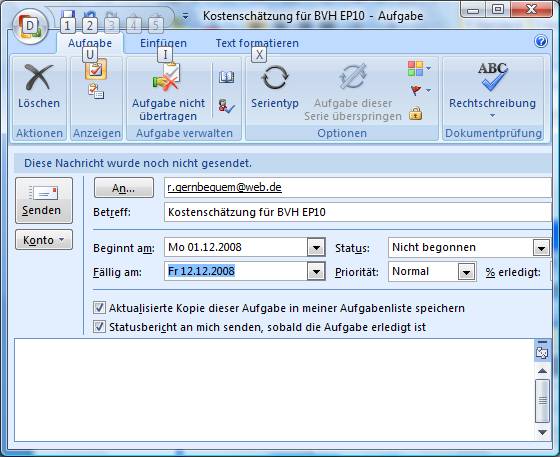Screen dimensions: 560x457
Task: Open the Beginnt am date picker
Action: [x=316, y=247]
